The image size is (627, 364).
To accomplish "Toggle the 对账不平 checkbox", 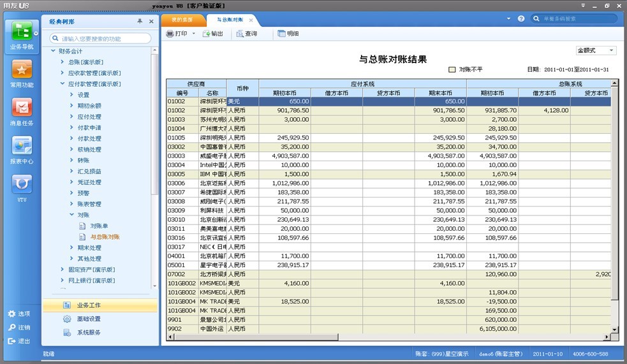I will point(452,69).
